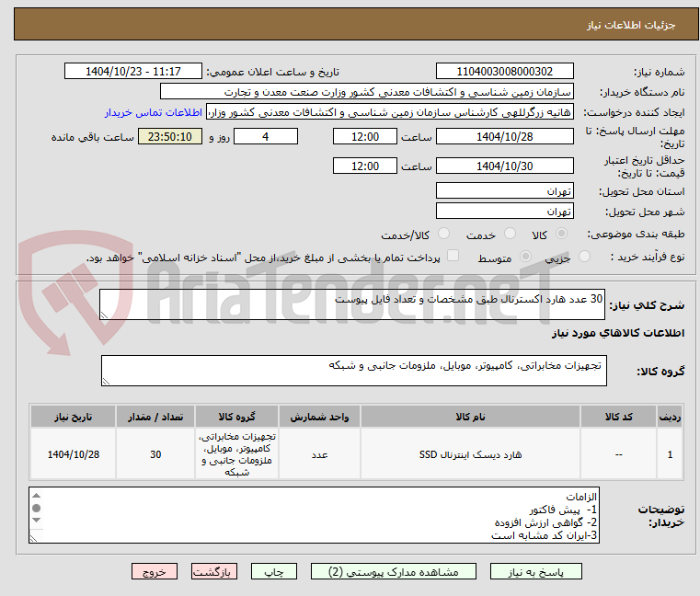Click the quantity cell showing 30

click(x=155, y=454)
